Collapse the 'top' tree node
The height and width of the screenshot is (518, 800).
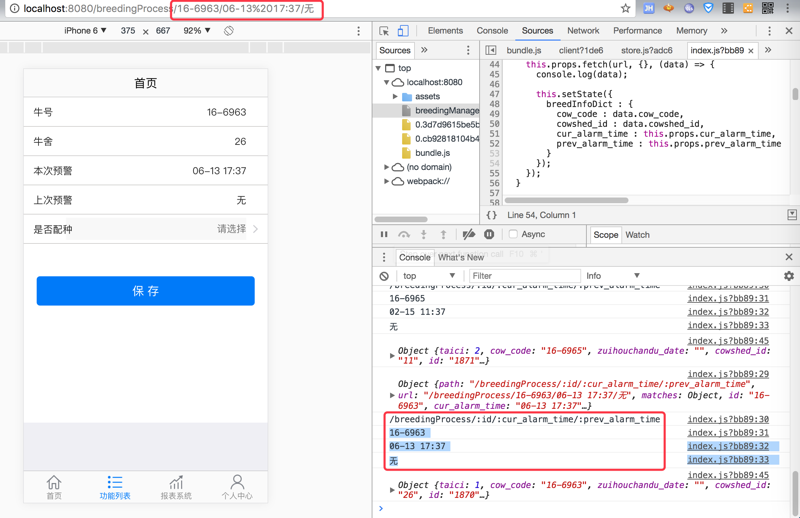(378, 68)
